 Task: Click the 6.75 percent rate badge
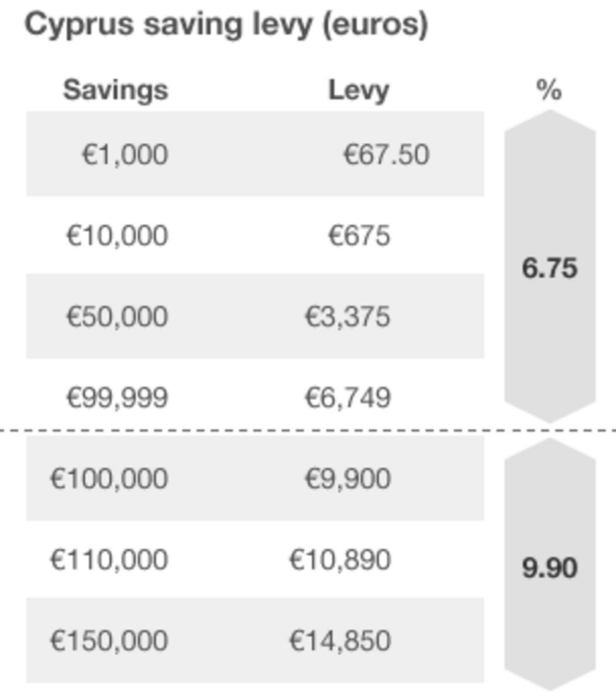(x=550, y=268)
